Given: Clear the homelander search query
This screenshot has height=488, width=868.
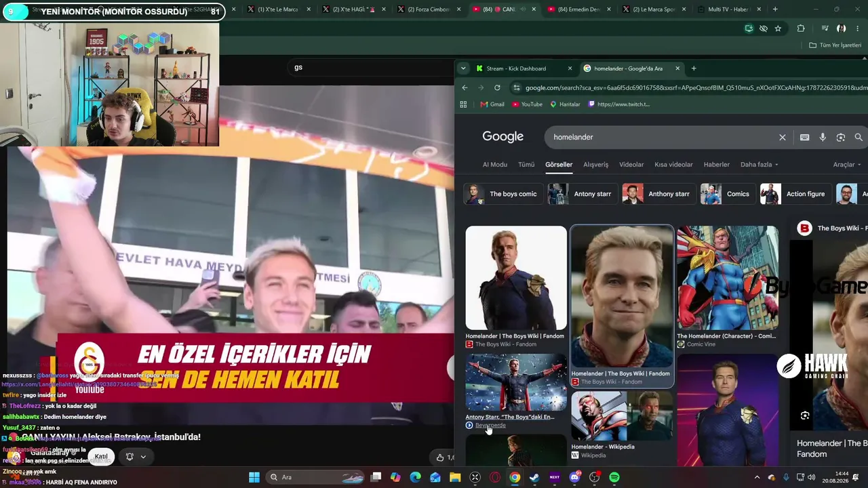Looking at the screenshot, I should coord(783,137).
